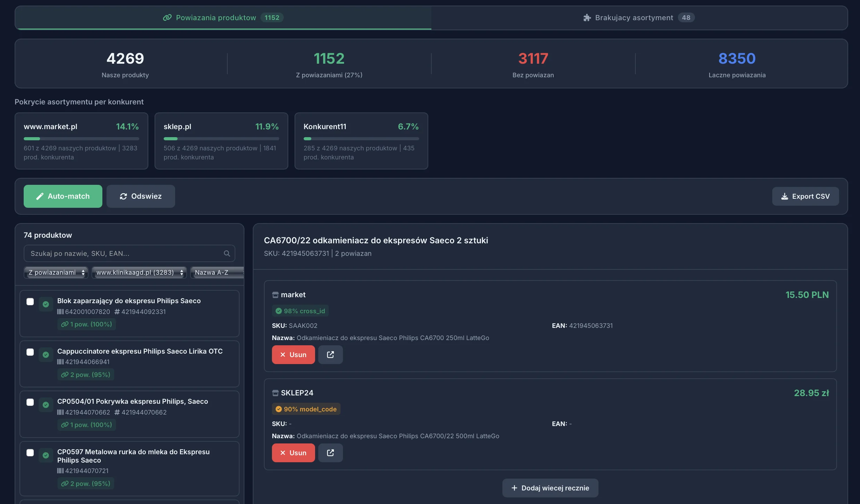Open the Nazwa A-Z sort dropdown

point(217,273)
